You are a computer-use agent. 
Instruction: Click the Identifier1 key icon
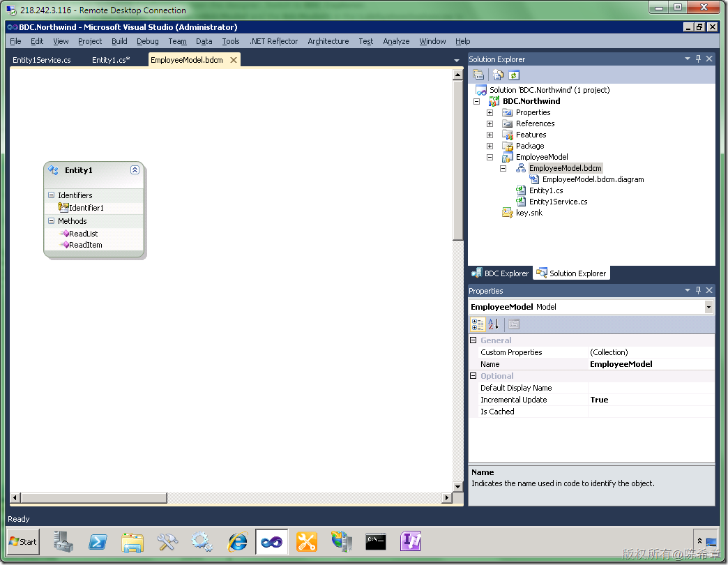click(x=63, y=208)
